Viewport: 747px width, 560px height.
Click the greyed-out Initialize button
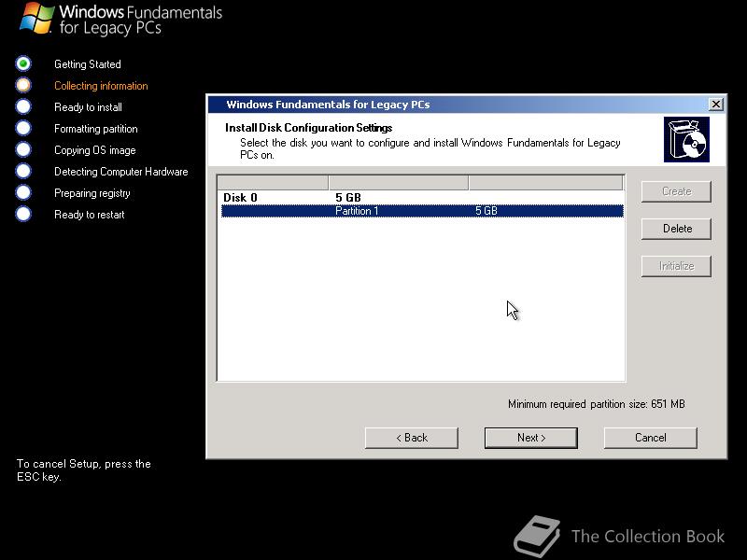tap(676, 266)
